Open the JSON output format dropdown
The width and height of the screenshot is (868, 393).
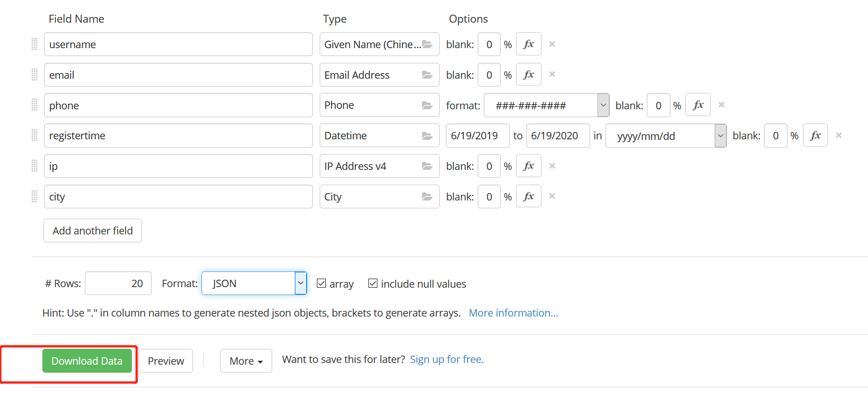pos(300,283)
